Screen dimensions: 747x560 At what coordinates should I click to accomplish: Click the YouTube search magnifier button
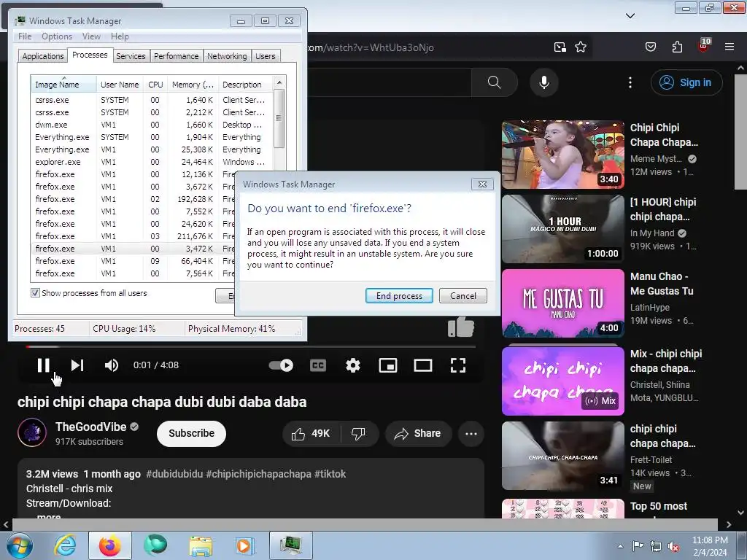(x=495, y=82)
